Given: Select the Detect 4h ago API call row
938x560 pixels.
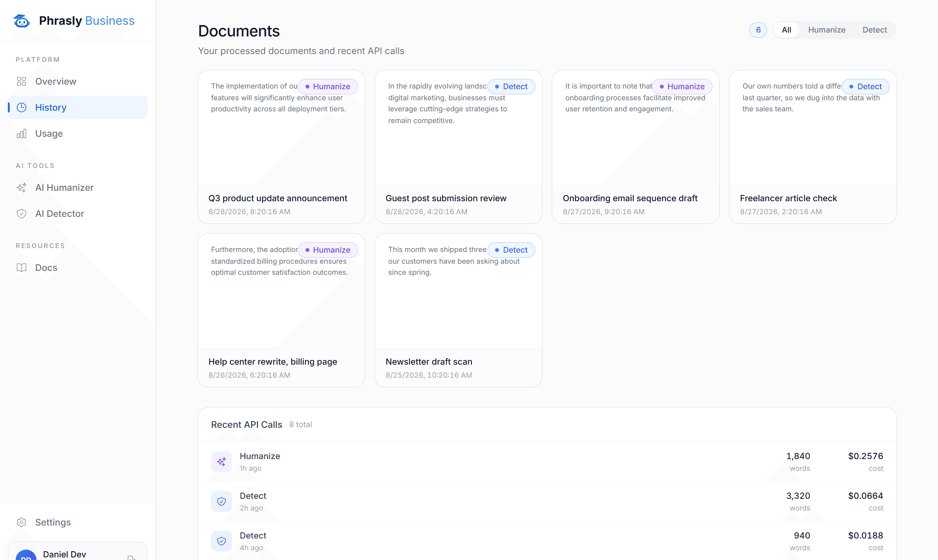Looking at the screenshot, I should coord(547,541).
